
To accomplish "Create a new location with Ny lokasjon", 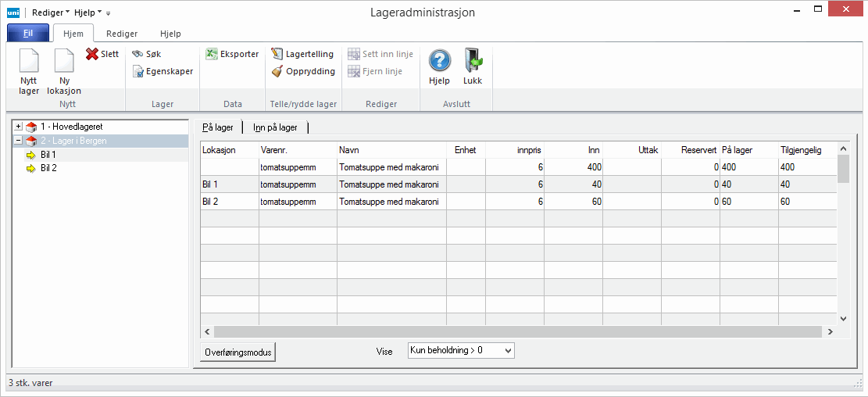I will pyautogui.click(x=65, y=63).
